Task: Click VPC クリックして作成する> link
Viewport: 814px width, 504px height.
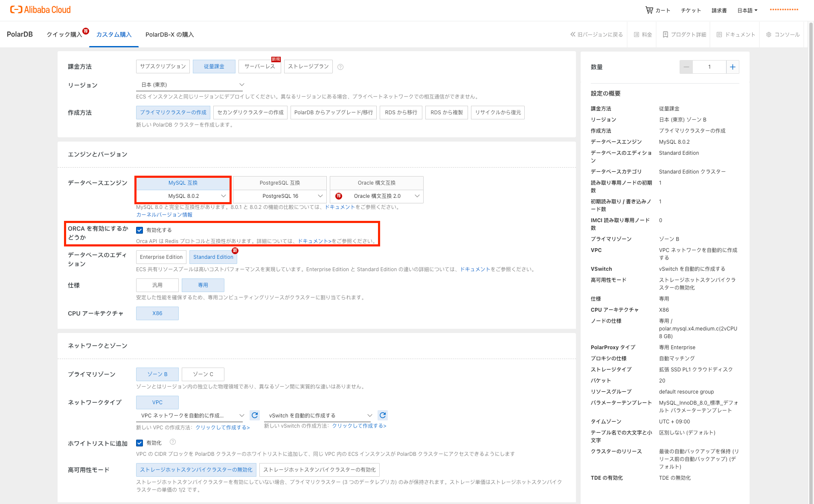Action: click(x=223, y=427)
